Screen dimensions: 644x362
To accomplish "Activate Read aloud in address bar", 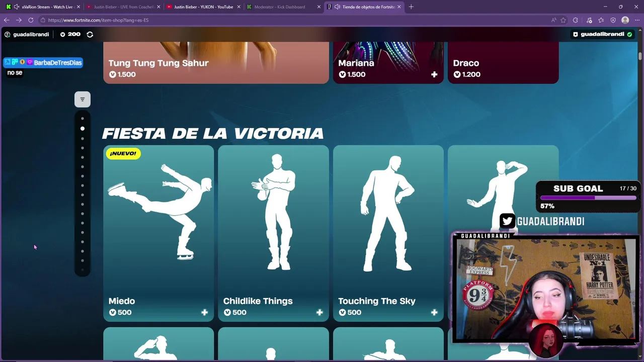I will coord(553,20).
